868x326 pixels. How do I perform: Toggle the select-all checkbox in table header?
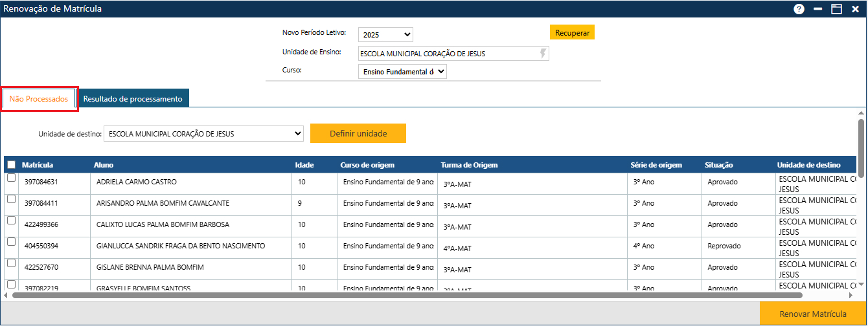pos(11,165)
